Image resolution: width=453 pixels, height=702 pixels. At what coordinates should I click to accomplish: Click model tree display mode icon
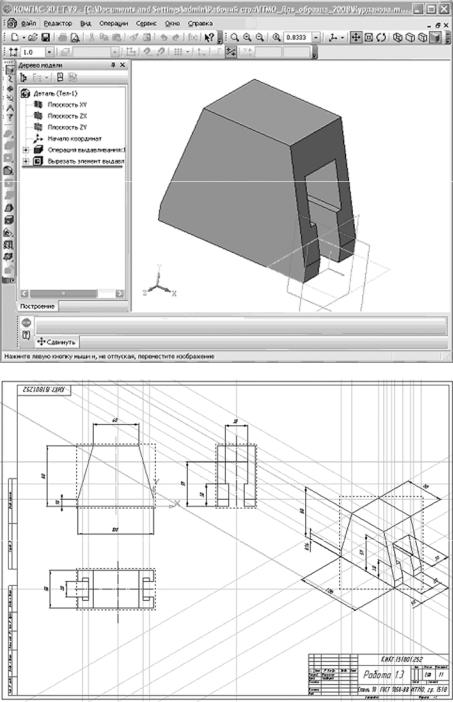click(24, 77)
